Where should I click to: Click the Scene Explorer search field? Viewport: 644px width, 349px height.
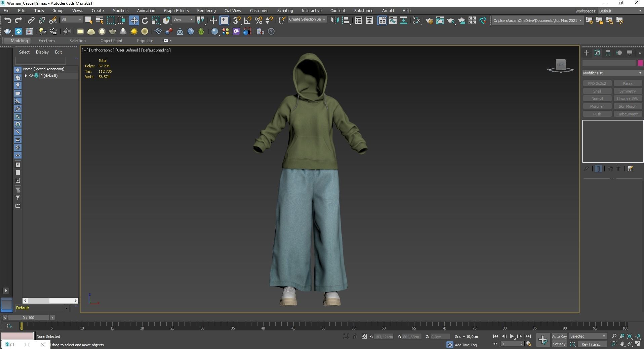(x=41, y=61)
